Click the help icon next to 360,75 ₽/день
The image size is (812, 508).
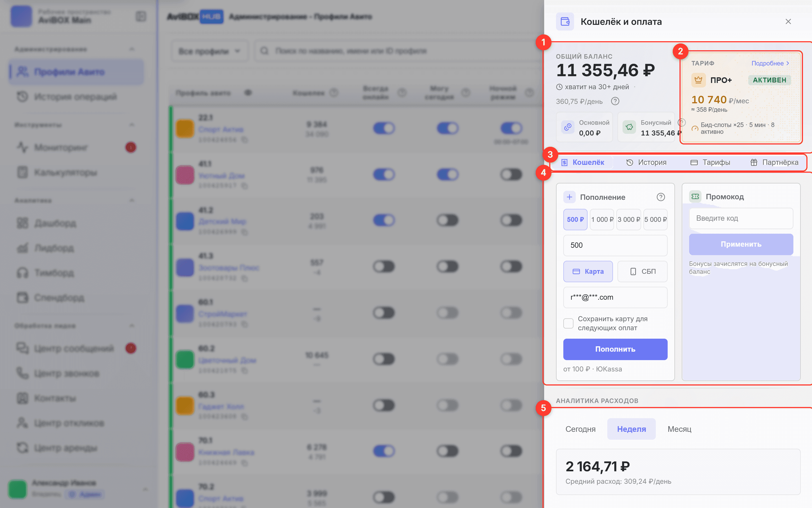(615, 101)
